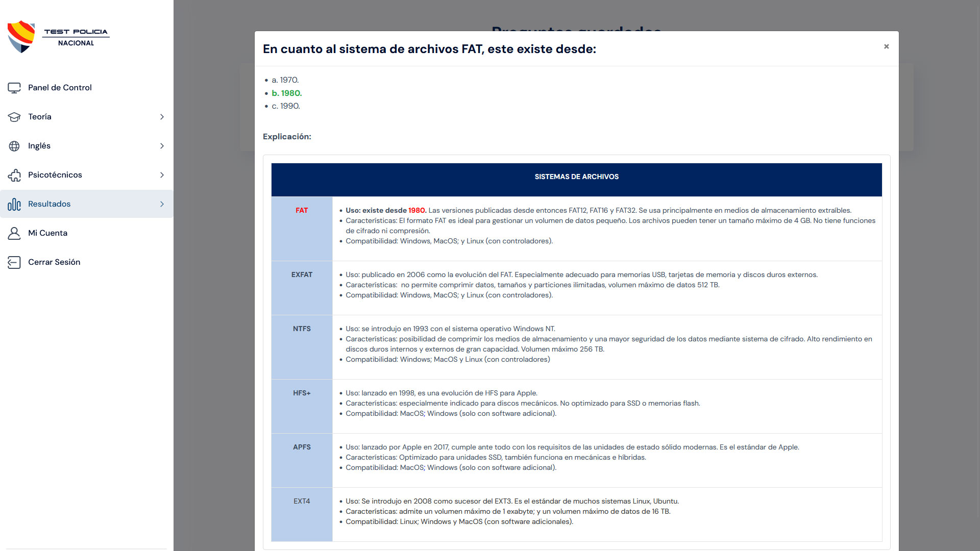The height and width of the screenshot is (551, 980).
Task: Click HFS+ 'discos mecánicos' characteristics line
Action: (x=523, y=403)
